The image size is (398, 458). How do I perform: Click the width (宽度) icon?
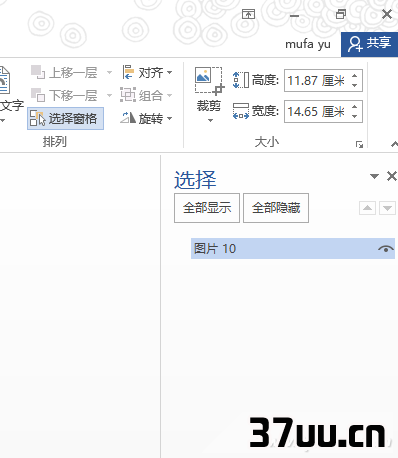coord(241,111)
